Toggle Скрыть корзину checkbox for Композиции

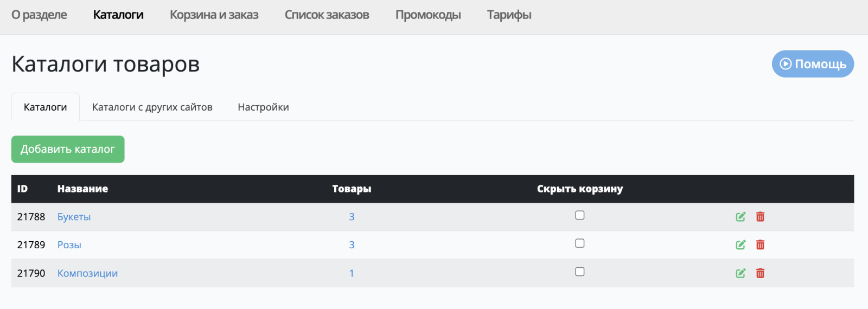coord(580,272)
